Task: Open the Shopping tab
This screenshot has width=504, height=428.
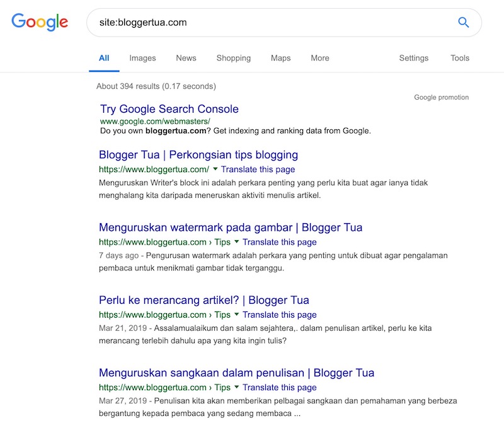Action: tap(233, 58)
